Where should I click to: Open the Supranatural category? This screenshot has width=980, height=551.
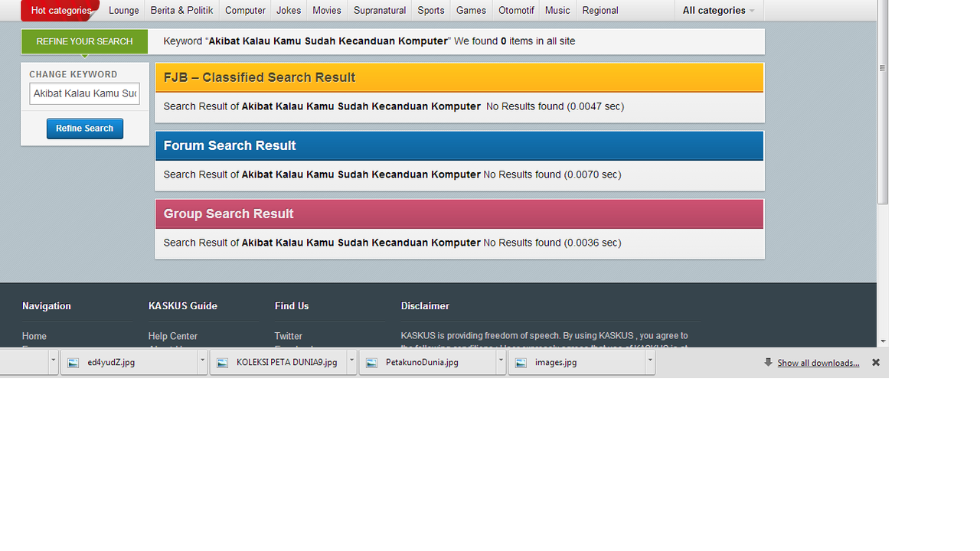(x=379, y=10)
